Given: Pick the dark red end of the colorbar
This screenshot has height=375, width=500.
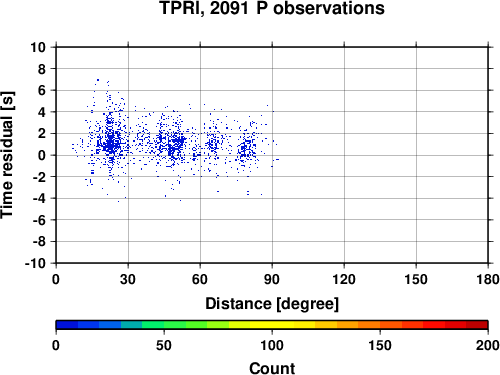Looking at the screenshot, I should pyautogui.click(x=477, y=325).
